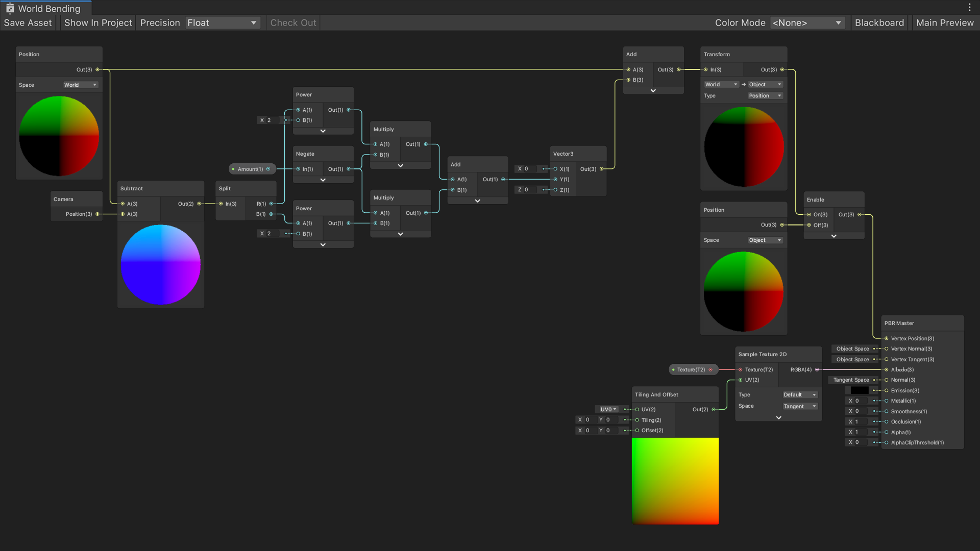Expand the Sample Texture 2D chevron
The width and height of the screenshot is (980, 551).
click(x=779, y=418)
